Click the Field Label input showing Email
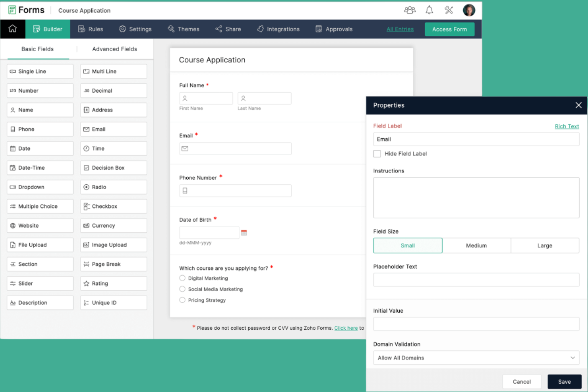Screen dimensions: 588x392 pos(476,139)
